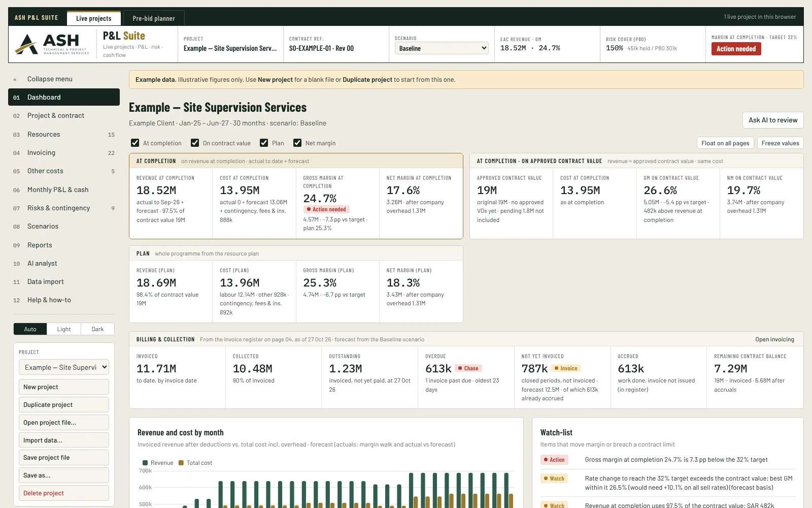Click the Delete project button

[64, 493]
